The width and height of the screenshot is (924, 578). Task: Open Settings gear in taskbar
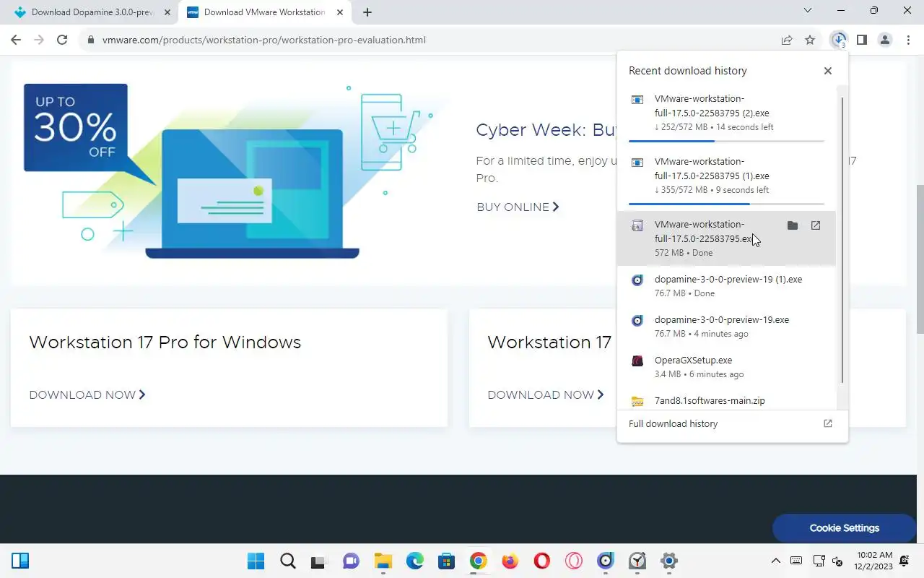[x=669, y=561]
